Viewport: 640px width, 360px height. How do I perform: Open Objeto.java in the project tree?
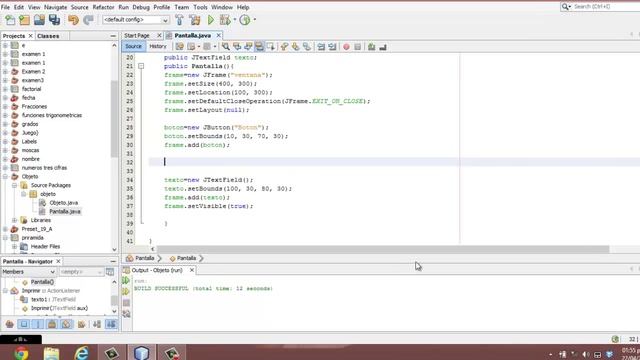click(x=64, y=203)
